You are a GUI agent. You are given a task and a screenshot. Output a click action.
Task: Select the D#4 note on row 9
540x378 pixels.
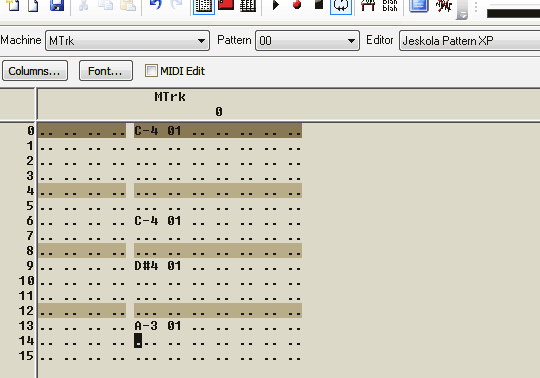coord(146,266)
